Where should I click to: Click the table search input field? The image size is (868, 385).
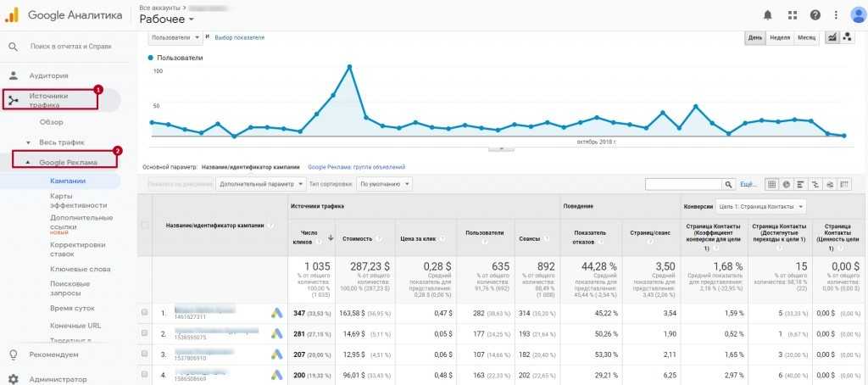pos(682,184)
